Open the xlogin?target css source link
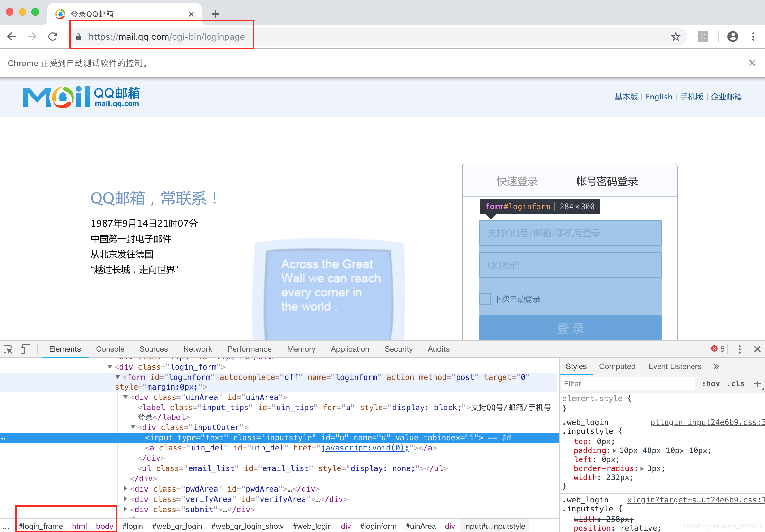 click(x=696, y=500)
